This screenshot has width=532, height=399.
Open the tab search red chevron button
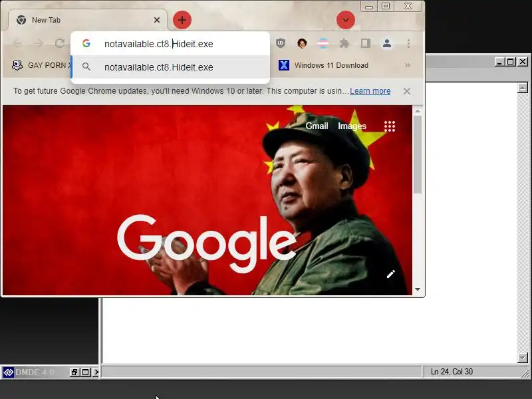point(346,20)
